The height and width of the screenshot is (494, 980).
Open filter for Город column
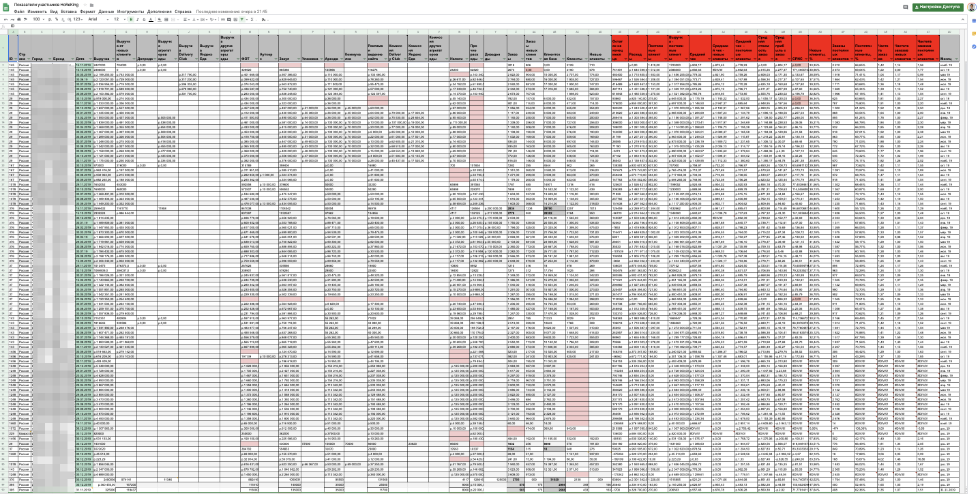click(x=49, y=59)
